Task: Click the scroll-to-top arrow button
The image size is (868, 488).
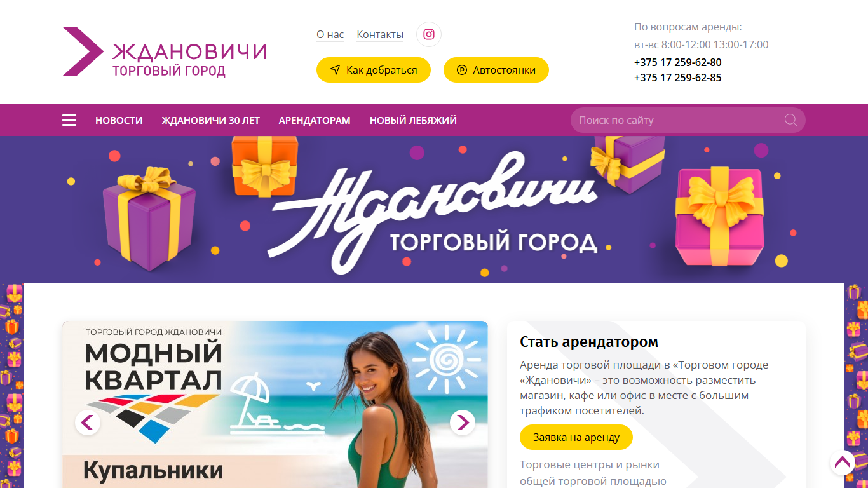Action: pos(843,463)
